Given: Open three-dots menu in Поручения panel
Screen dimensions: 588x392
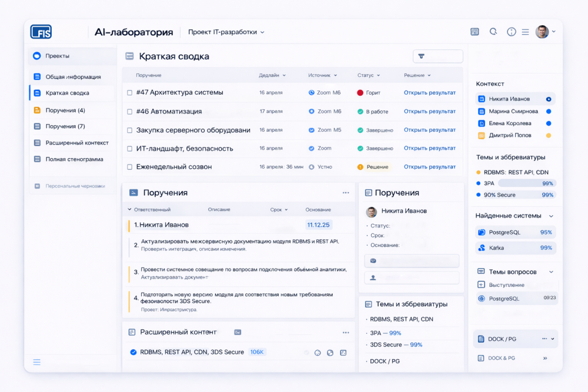Looking at the screenshot, I should coord(346,193).
